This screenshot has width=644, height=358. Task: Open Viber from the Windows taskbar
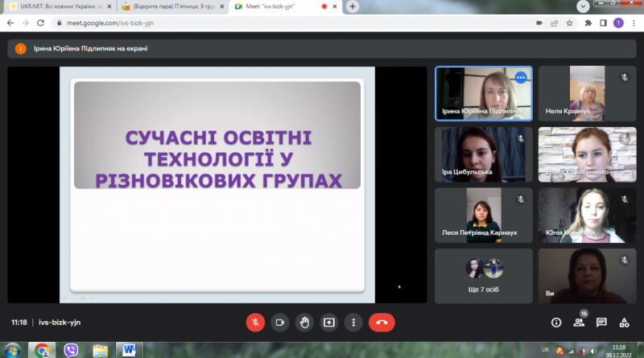[x=71, y=350]
